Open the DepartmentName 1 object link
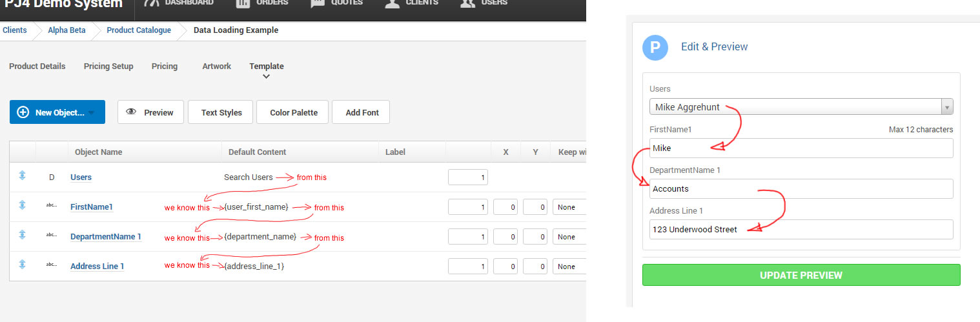This screenshot has height=322, width=980. (106, 237)
